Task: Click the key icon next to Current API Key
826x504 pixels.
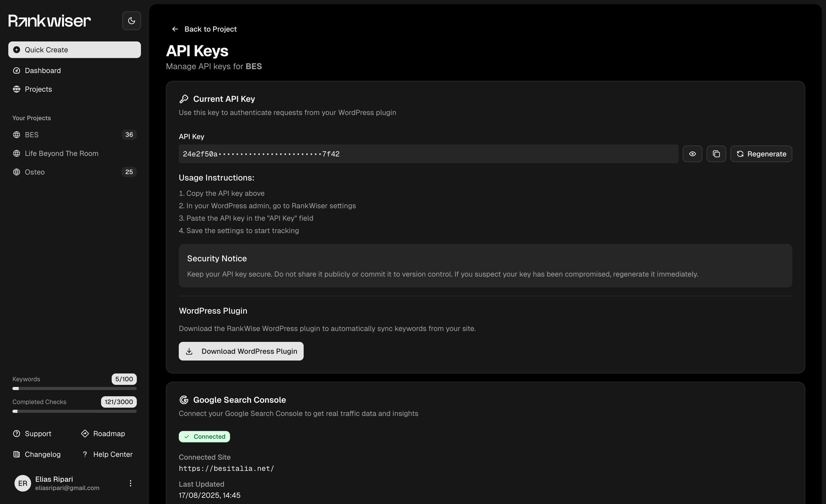Action: (184, 98)
